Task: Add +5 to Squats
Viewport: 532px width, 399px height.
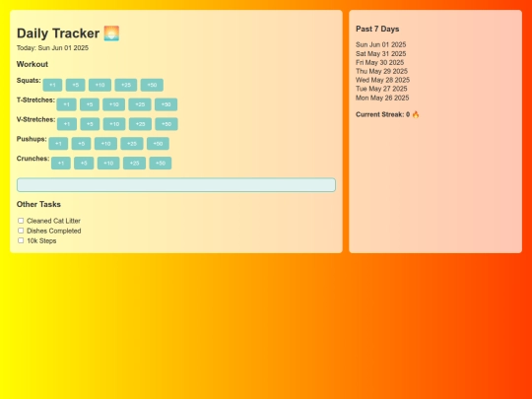Action: tap(75, 85)
